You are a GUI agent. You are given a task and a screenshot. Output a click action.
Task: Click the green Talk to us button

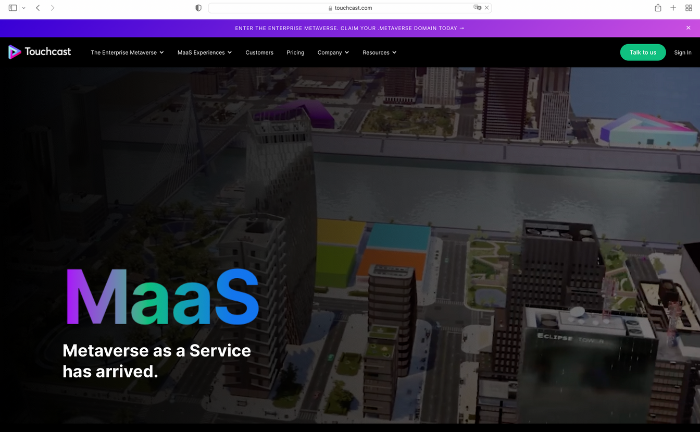click(x=642, y=52)
